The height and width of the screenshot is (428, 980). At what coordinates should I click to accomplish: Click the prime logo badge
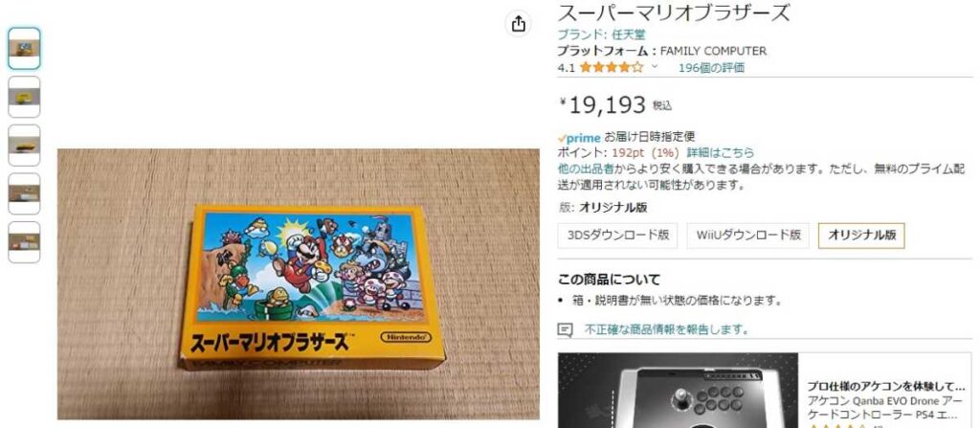[x=579, y=138]
